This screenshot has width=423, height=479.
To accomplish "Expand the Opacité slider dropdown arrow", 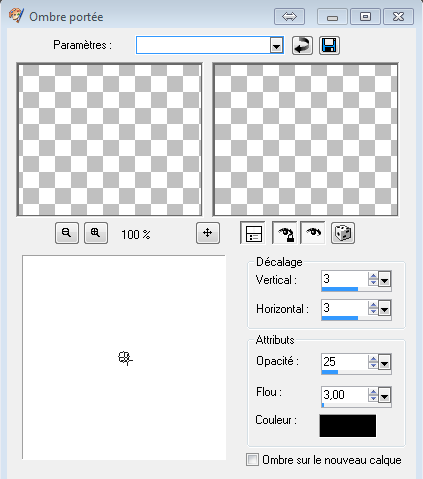I will click(385, 362).
